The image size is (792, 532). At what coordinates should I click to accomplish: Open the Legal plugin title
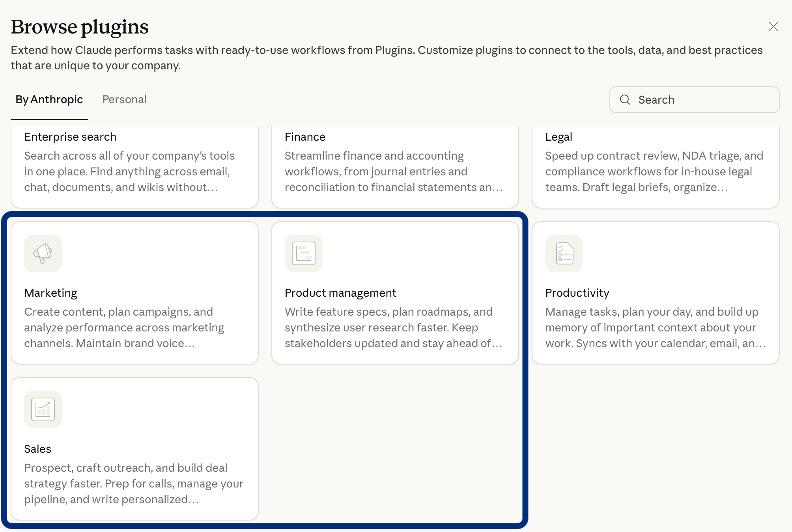pyautogui.click(x=559, y=137)
